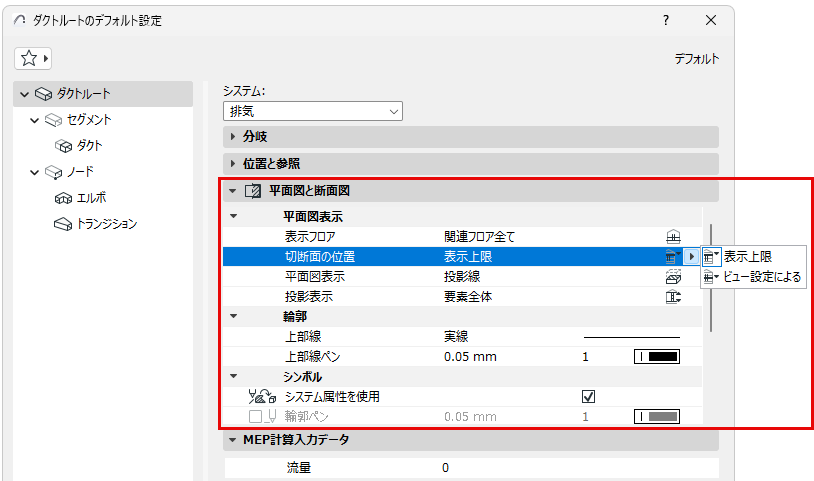Uncheck システム属性を使用 checkbox
814x481 pixels.
(588, 397)
